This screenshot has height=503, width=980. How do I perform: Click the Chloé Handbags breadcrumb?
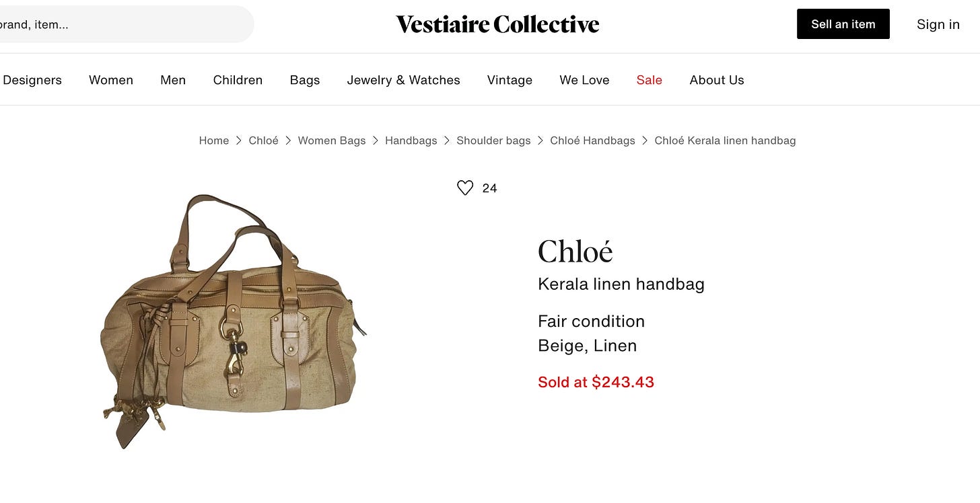(x=592, y=141)
